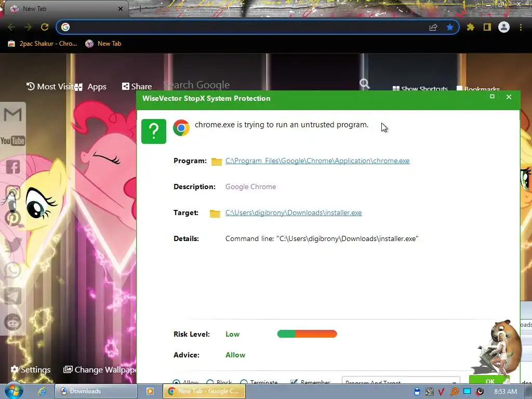532x399 pixels.
Task: Click the Low risk level text
Action: (232, 334)
